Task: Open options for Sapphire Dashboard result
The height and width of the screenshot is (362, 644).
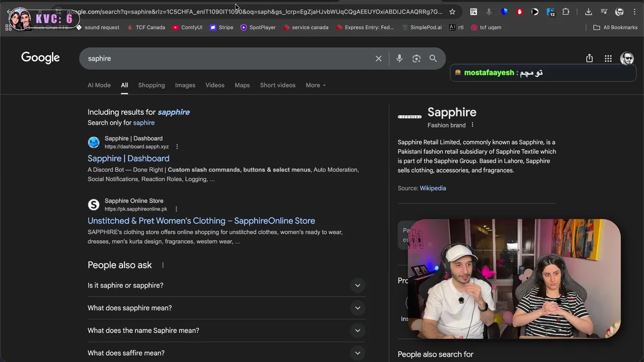Action: click(177, 147)
